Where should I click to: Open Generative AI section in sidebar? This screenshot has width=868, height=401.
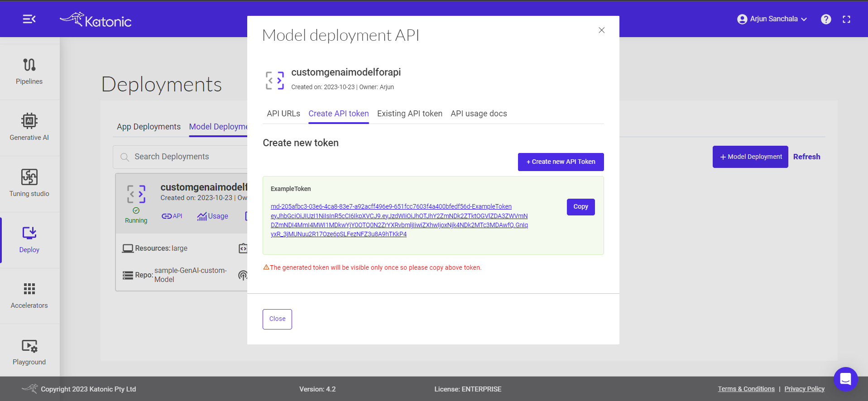coord(29,128)
